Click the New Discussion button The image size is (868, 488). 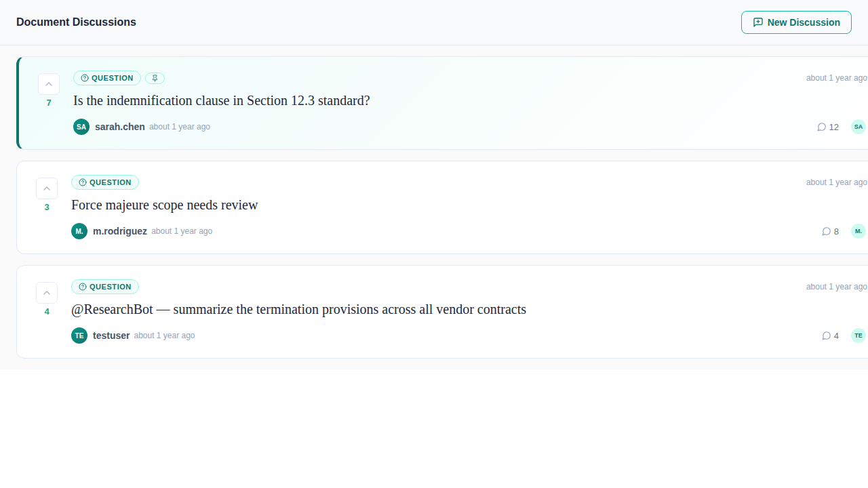[x=796, y=22]
